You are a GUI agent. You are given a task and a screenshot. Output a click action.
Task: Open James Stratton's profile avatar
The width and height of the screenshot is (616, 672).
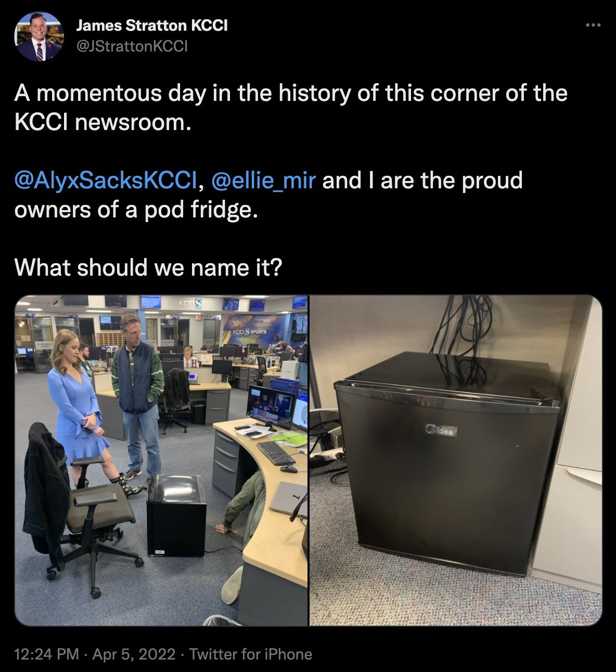pyautogui.click(x=38, y=36)
